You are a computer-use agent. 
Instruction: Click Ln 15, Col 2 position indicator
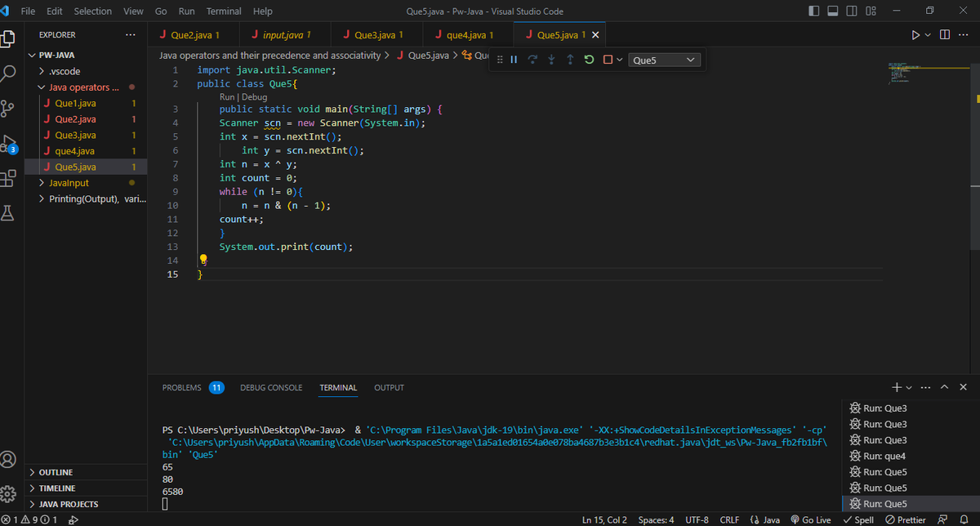click(x=604, y=519)
